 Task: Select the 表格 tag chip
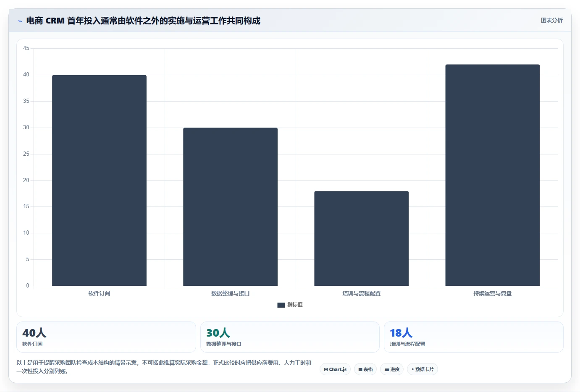click(365, 369)
